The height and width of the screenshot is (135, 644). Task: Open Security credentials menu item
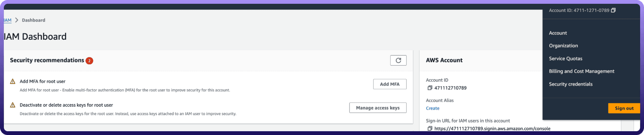571,84
